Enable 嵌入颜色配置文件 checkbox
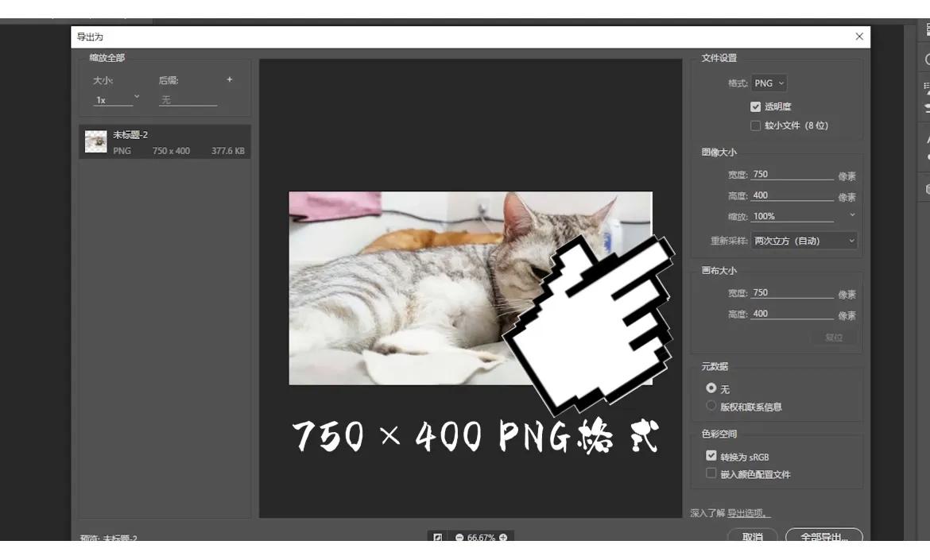Viewport: 930px width, 560px height. pyautogui.click(x=711, y=473)
